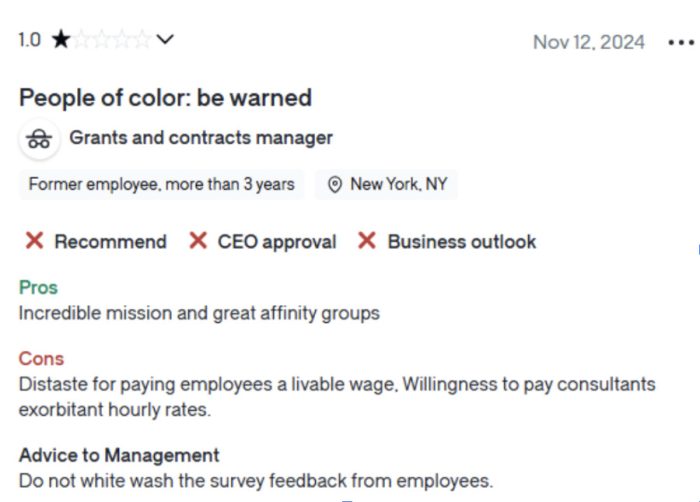Expand the rating breakdown chevron
The image size is (700, 502).
(x=165, y=40)
